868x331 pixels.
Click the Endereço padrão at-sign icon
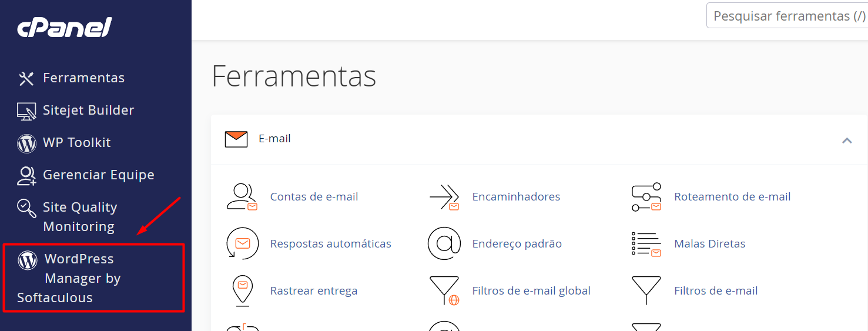coord(444,243)
